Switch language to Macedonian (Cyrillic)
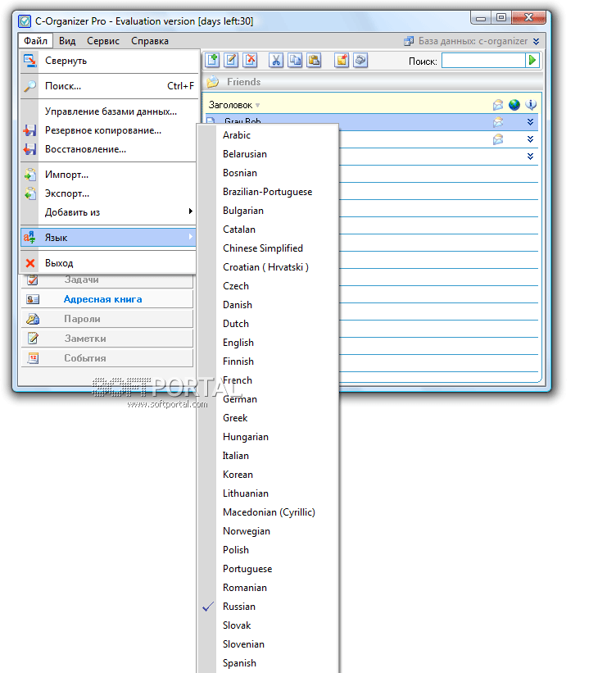This screenshot has height=673, width=616. pyautogui.click(x=268, y=512)
